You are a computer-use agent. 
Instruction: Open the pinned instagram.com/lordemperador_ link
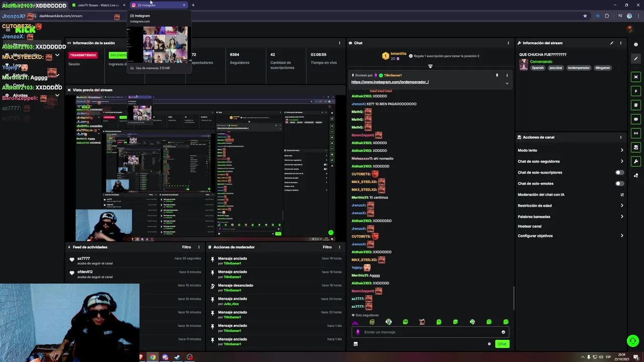pyautogui.click(x=390, y=82)
